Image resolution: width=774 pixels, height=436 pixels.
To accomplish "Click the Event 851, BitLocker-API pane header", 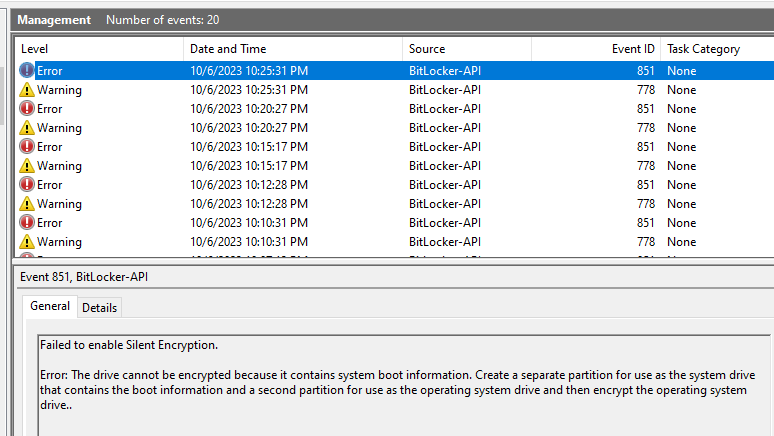I will [85, 277].
